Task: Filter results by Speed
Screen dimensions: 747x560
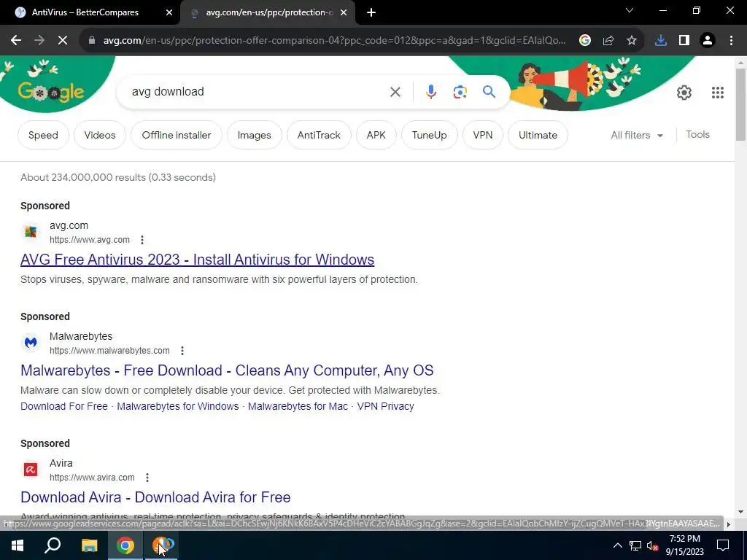Action: click(43, 135)
